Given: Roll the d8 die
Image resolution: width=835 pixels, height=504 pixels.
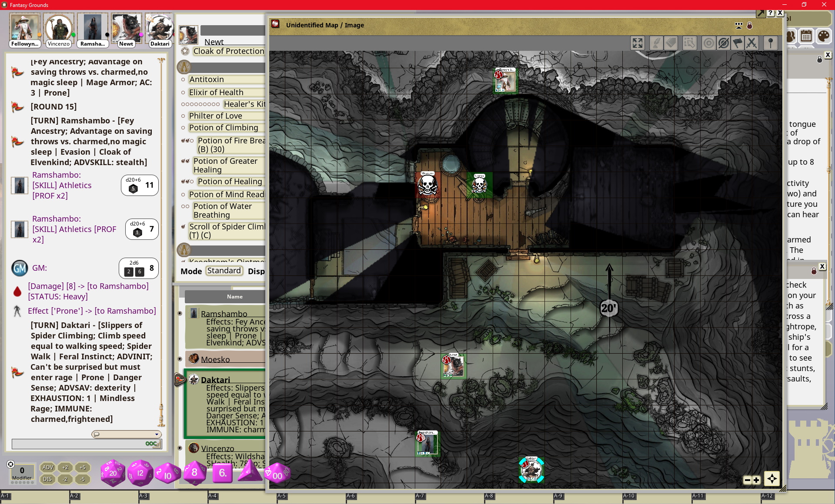Looking at the screenshot, I should (194, 472).
